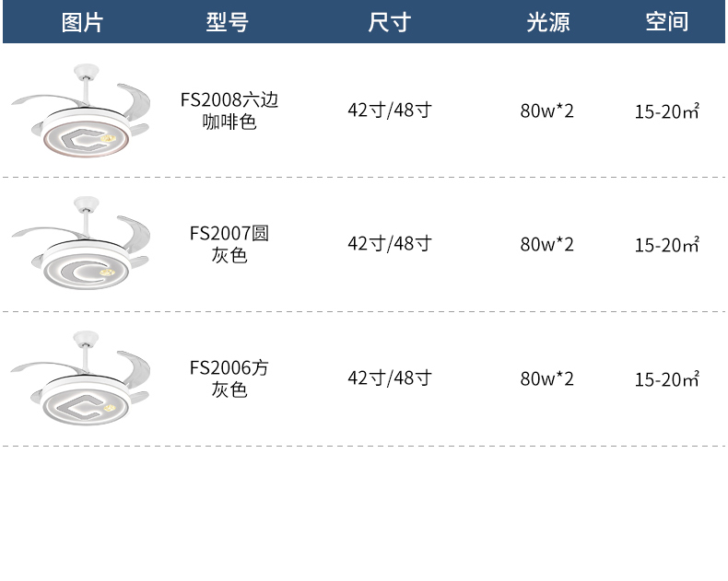728x581 pixels.
Task: Select the 尺寸 column header
Action: click(390, 22)
